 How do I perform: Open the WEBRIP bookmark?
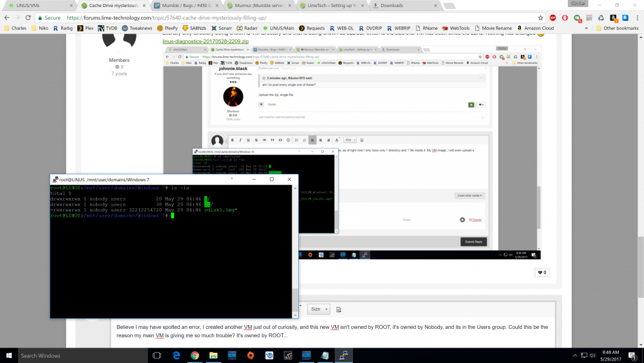(x=399, y=28)
